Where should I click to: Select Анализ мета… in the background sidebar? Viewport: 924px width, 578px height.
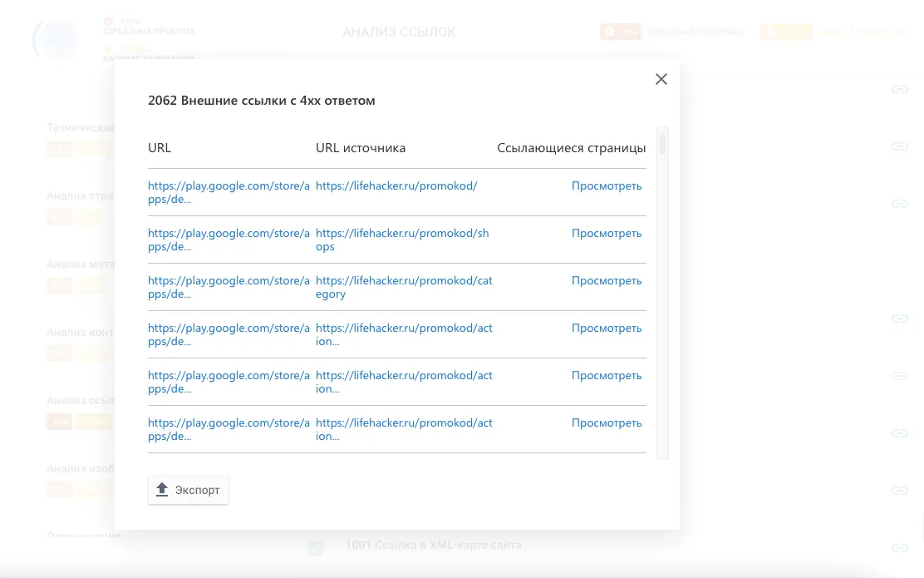point(81,264)
